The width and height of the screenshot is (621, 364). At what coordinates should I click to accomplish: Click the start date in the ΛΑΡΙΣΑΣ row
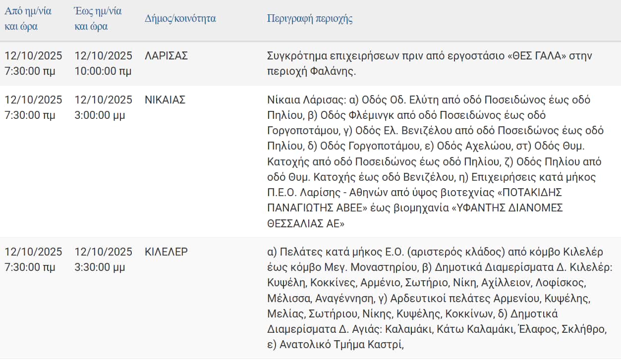pyautogui.click(x=33, y=55)
